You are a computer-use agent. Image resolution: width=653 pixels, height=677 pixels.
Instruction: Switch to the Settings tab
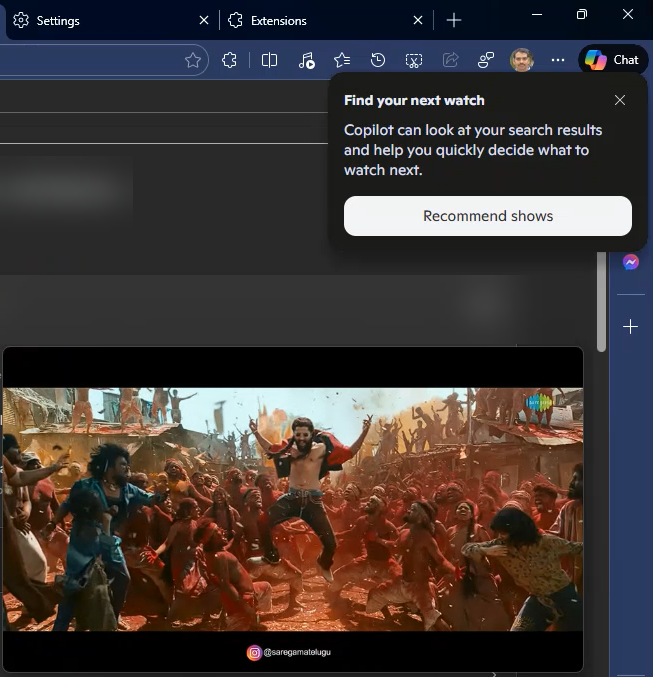point(100,20)
